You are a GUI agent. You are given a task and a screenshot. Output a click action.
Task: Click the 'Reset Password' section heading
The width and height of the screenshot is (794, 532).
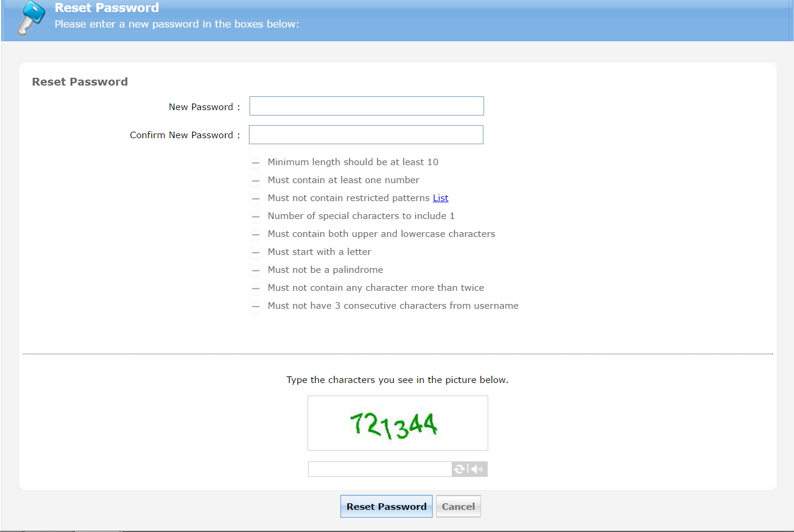(80, 82)
